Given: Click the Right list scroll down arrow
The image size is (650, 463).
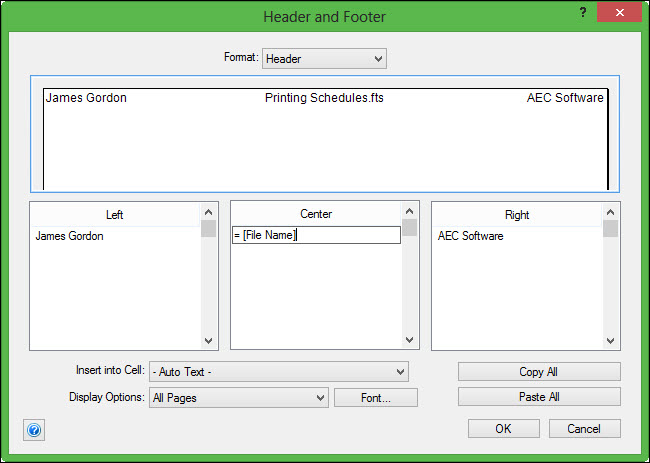Looking at the screenshot, I should (x=609, y=340).
